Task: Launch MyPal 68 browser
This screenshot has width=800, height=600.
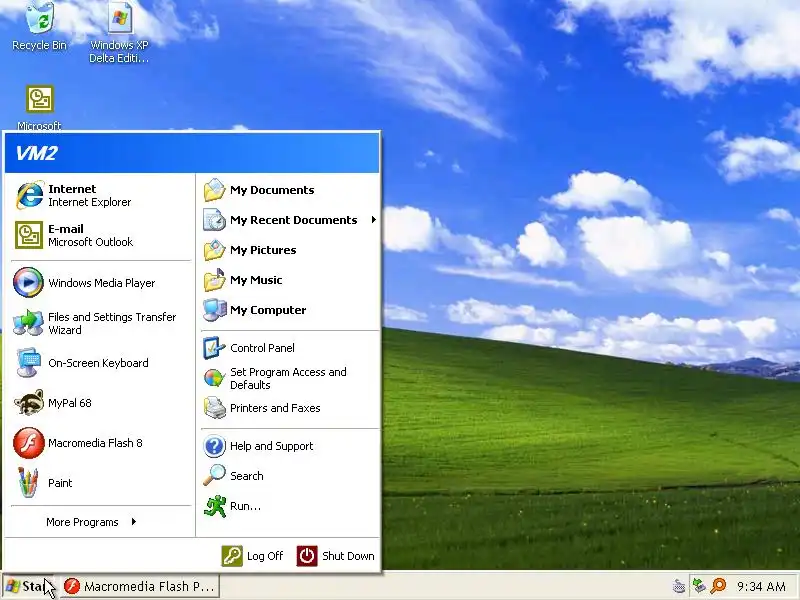Action: point(100,403)
